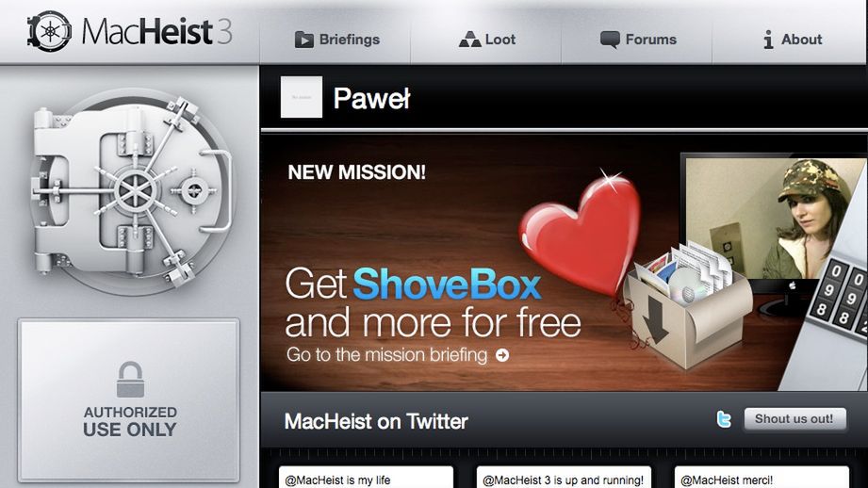868x488 pixels.
Task: Follow the Go to the mission briefing link
Action: click(x=398, y=354)
